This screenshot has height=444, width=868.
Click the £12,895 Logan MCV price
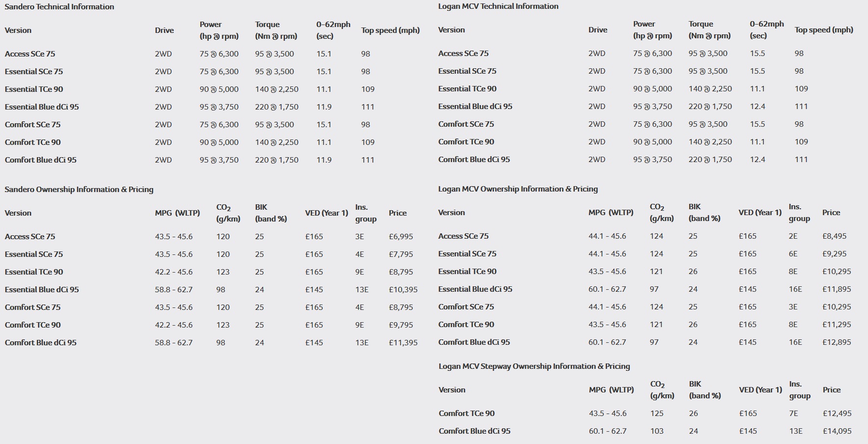(837, 342)
